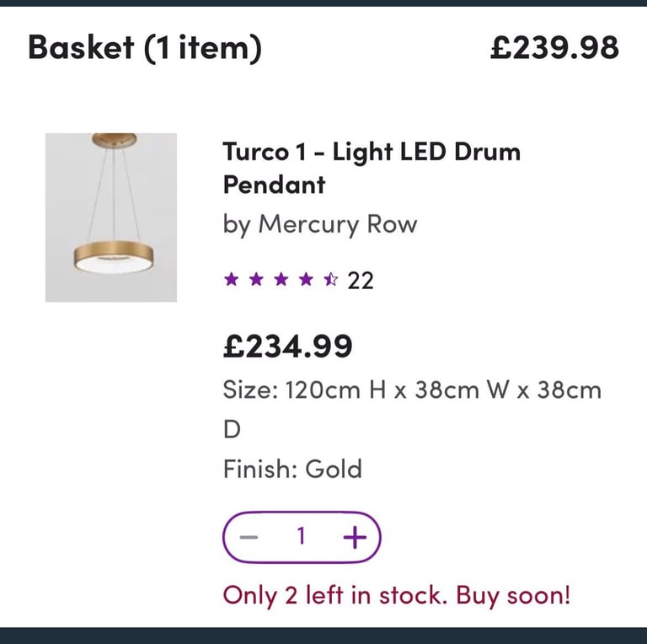The height and width of the screenshot is (644, 647).
Task: Click the fourth purple rating star
Action: [x=306, y=280]
